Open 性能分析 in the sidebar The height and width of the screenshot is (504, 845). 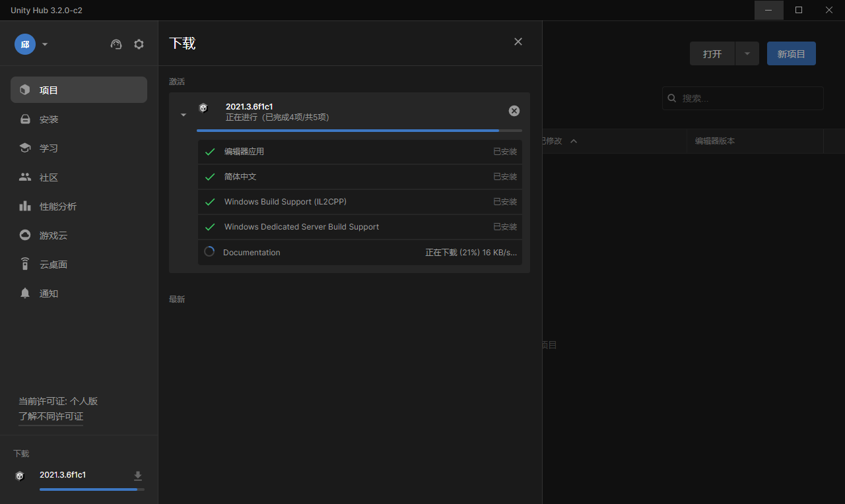[x=79, y=206]
